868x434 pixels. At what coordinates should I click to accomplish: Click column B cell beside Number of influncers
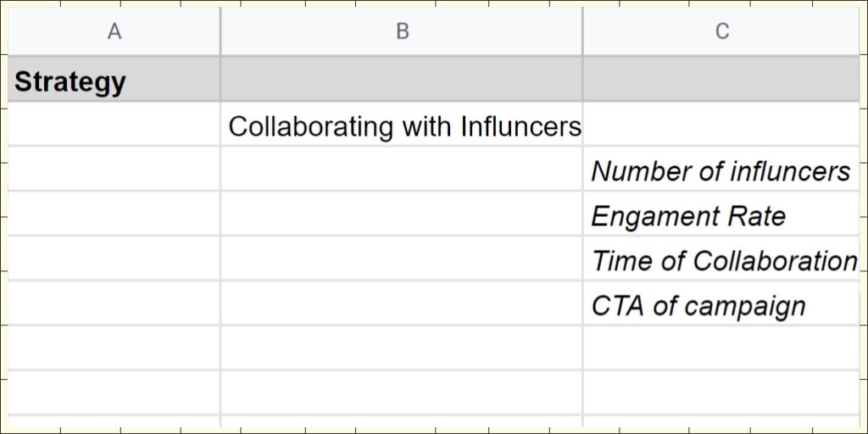click(401, 169)
